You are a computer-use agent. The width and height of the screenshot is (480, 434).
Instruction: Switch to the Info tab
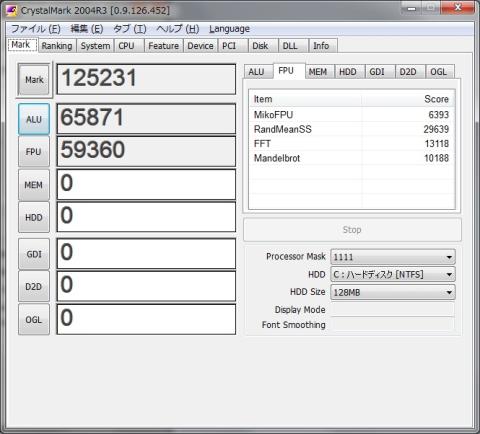click(x=323, y=46)
